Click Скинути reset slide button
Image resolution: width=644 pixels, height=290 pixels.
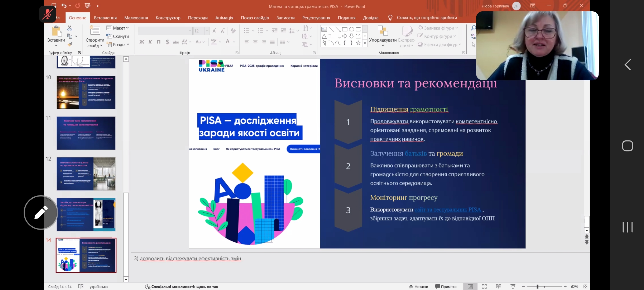(x=118, y=36)
